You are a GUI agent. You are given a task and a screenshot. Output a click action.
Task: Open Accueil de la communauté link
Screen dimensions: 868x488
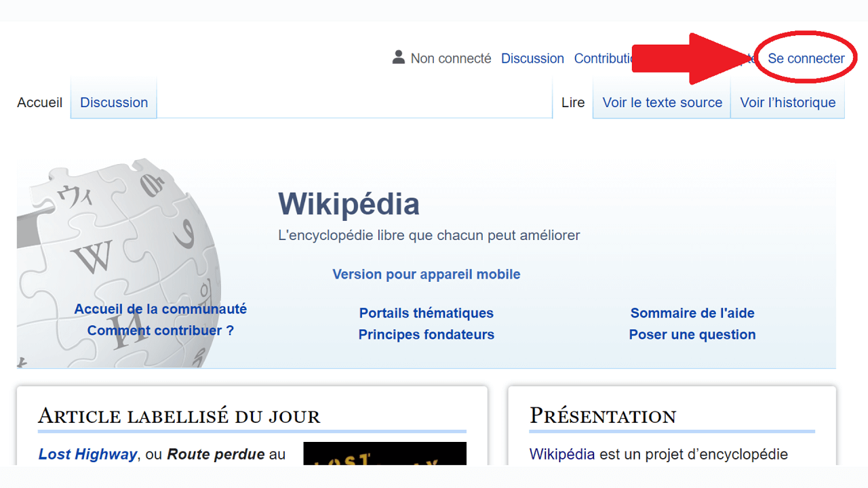pyautogui.click(x=161, y=309)
